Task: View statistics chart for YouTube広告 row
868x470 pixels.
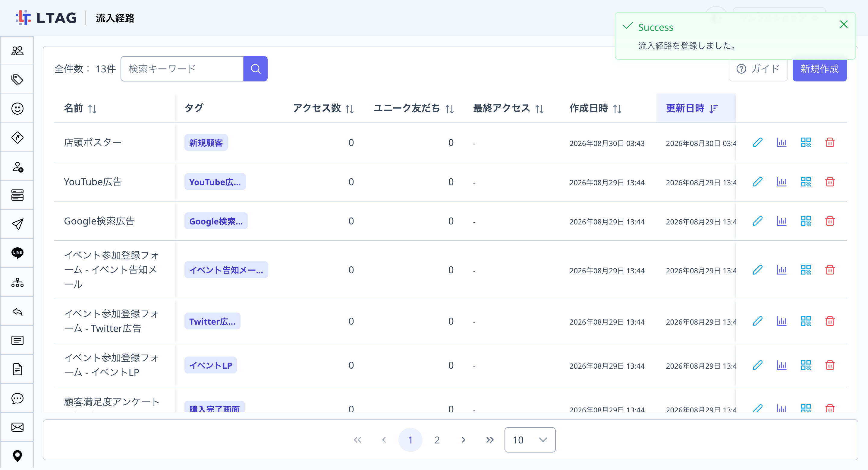Action: point(782,182)
